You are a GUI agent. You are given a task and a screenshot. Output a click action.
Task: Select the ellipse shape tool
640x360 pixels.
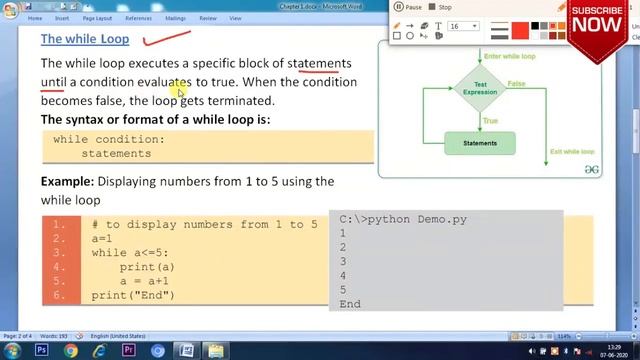[x=410, y=36]
